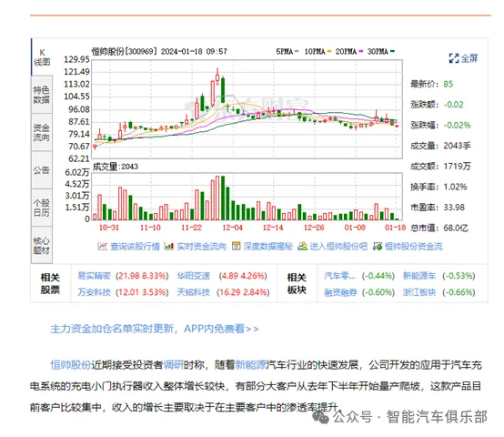The height and width of the screenshot is (437, 504).
Task: Open the 查询该股行情 link
Action: point(135,247)
